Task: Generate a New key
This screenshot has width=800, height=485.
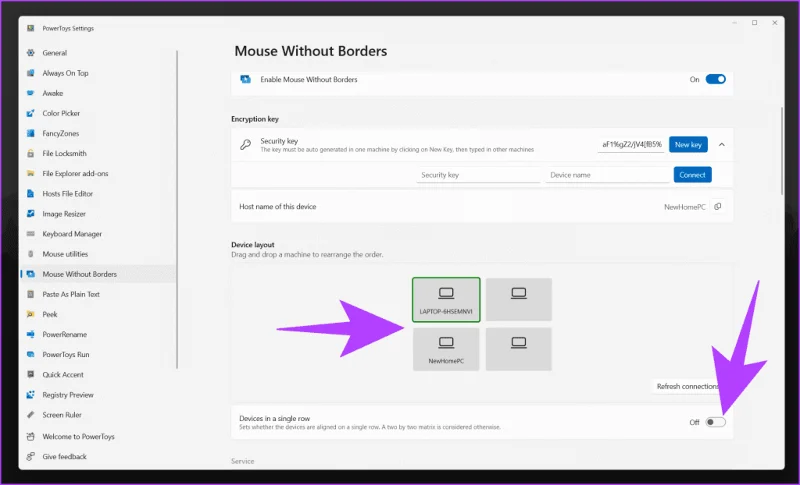Action: point(688,145)
